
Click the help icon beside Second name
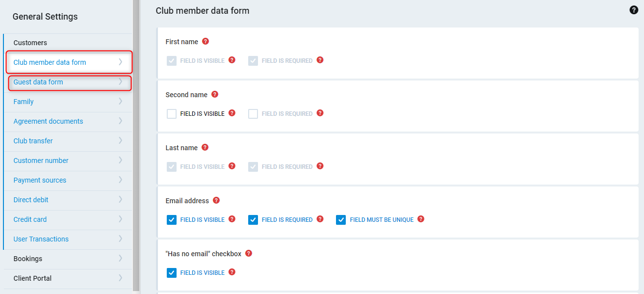pyautogui.click(x=215, y=94)
